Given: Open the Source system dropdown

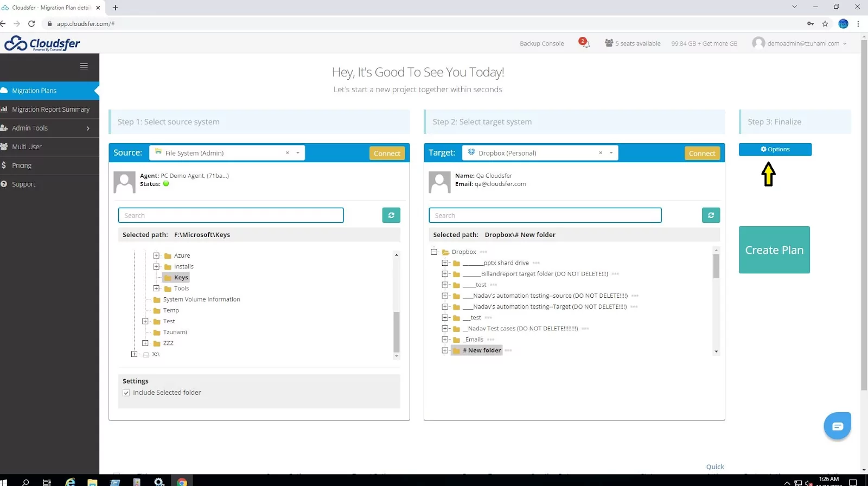Looking at the screenshot, I should tap(298, 153).
